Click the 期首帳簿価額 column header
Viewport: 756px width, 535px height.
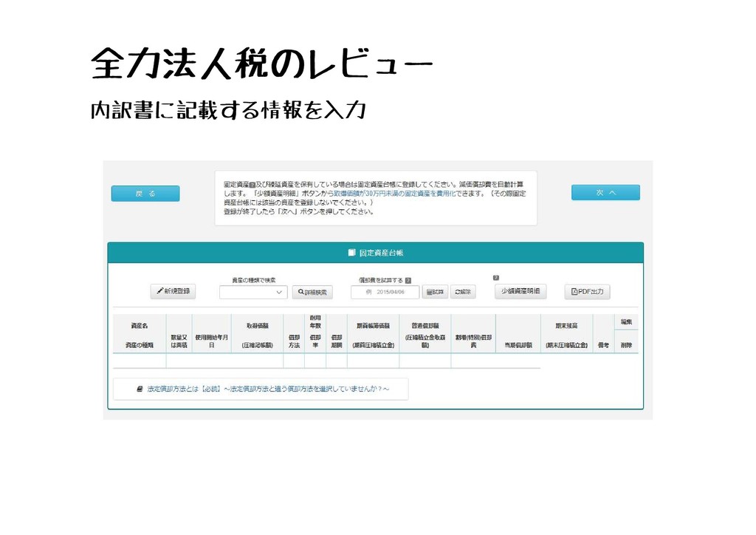click(x=373, y=326)
